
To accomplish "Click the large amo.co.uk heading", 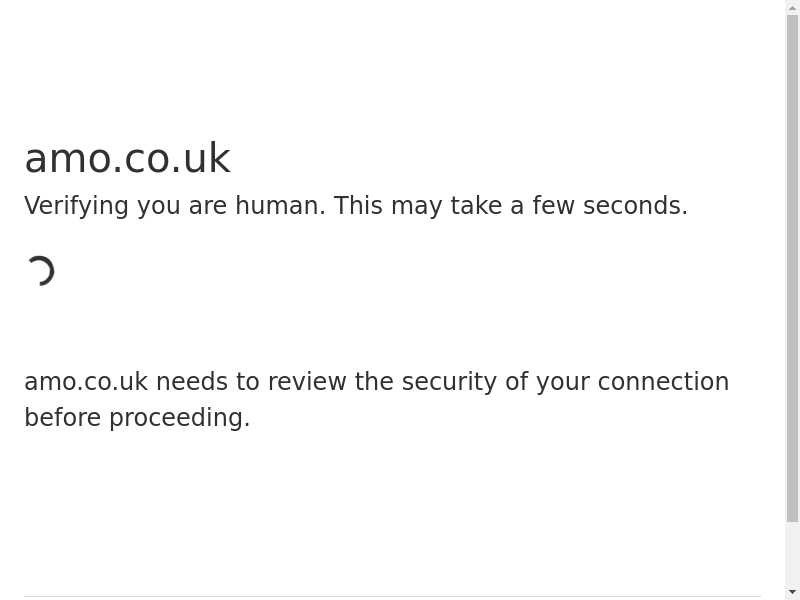I will (127, 158).
